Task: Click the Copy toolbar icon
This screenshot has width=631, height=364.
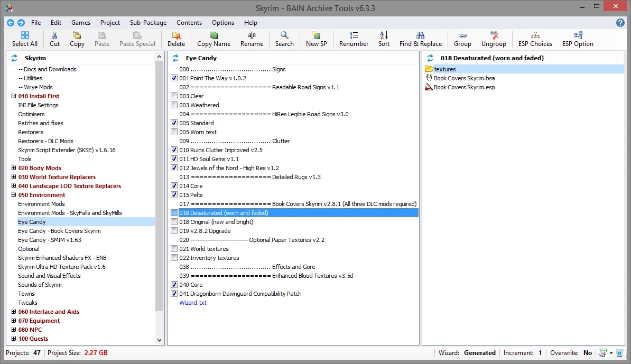Action: point(77,35)
